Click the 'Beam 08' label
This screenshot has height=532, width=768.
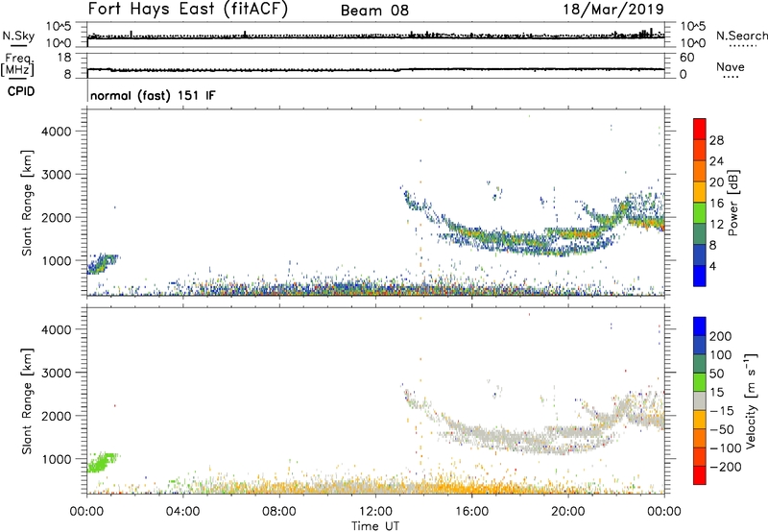[374, 11]
